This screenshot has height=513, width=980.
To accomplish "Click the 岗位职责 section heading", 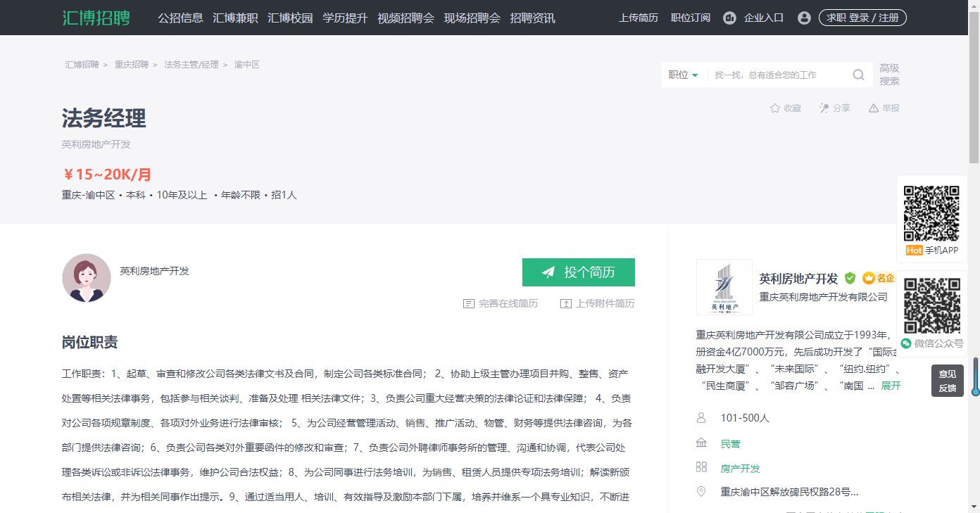I will click(90, 343).
